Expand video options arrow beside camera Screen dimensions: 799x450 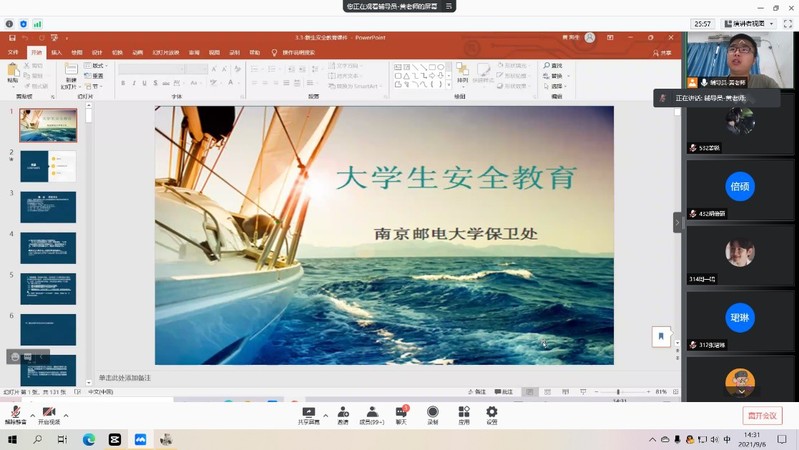click(66, 414)
